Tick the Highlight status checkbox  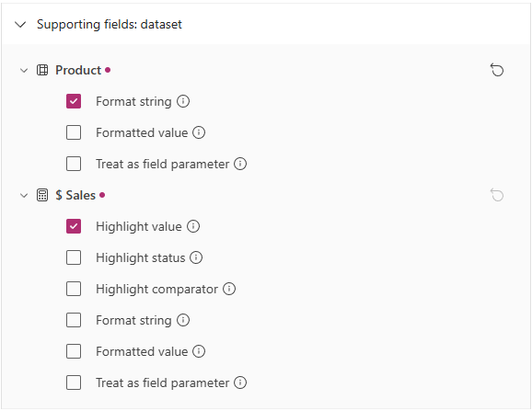point(74,257)
